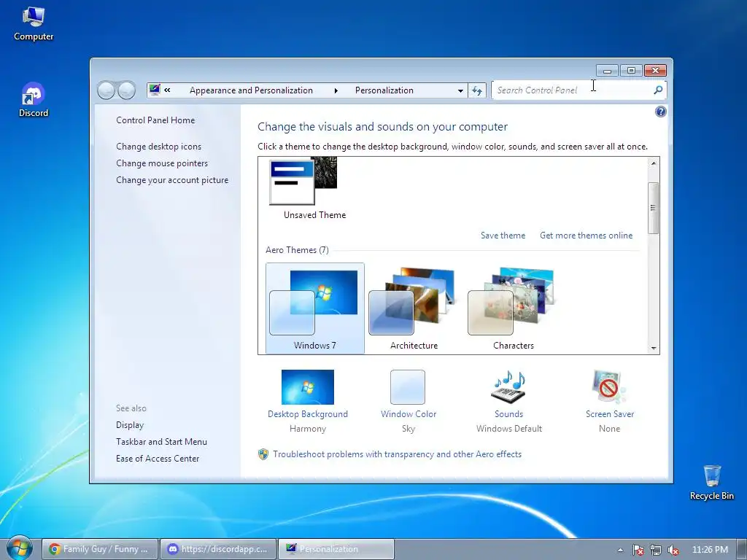The width and height of the screenshot is (747, 560).
Task: Open address bar history dropdown arrow
Action: [460, 90]
